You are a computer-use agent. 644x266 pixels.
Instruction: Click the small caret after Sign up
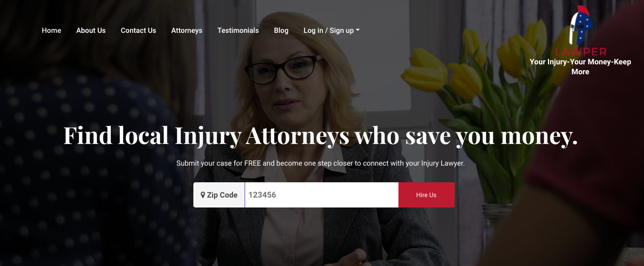pyautogui.click(x=358, y=30)
